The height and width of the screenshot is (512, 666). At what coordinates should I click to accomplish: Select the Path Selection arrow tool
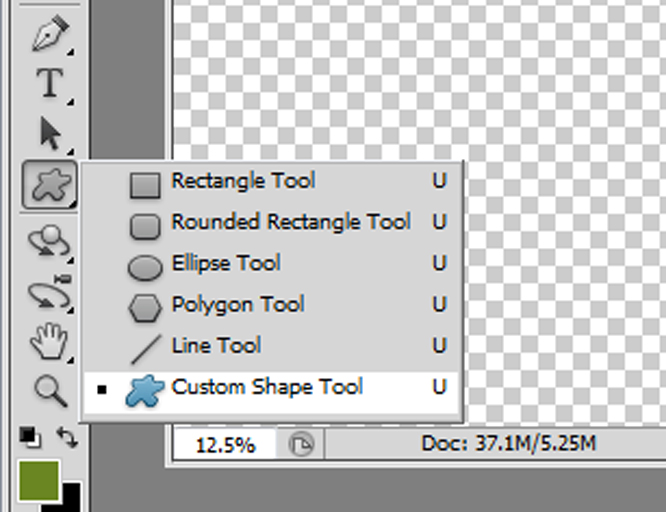click(x=50, y=134)
